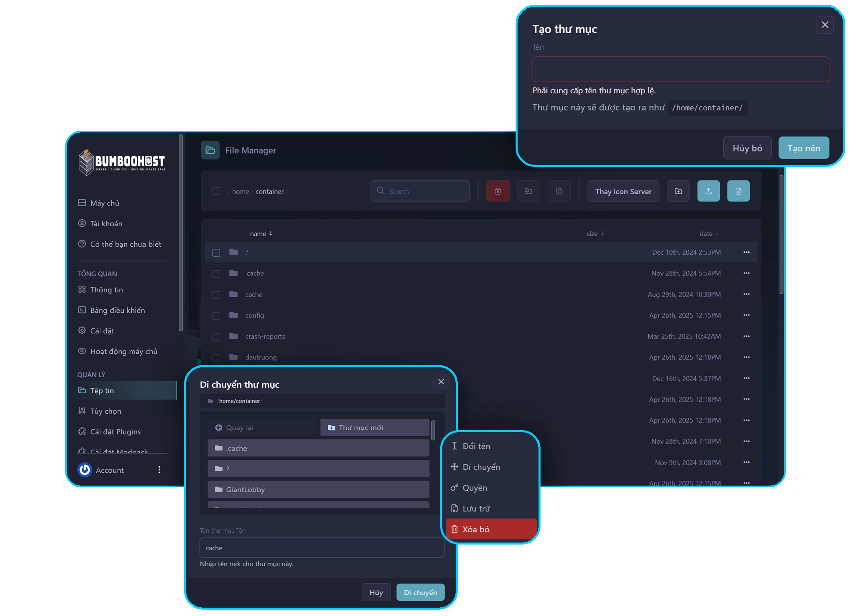The width and height of the screenshot is (851, 616).
Task: Click the new file icon button
Action: [x=738, y=191]
